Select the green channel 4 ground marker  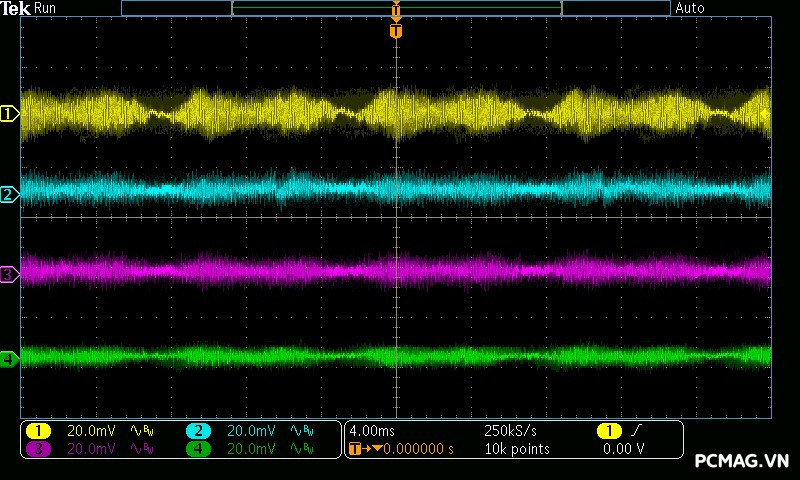point(9,358)
